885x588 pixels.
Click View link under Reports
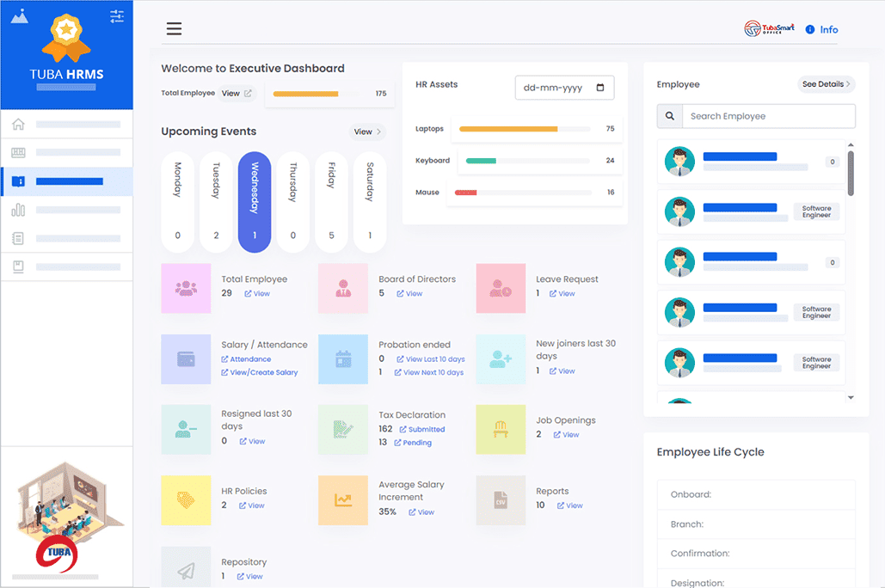point(569,505)
